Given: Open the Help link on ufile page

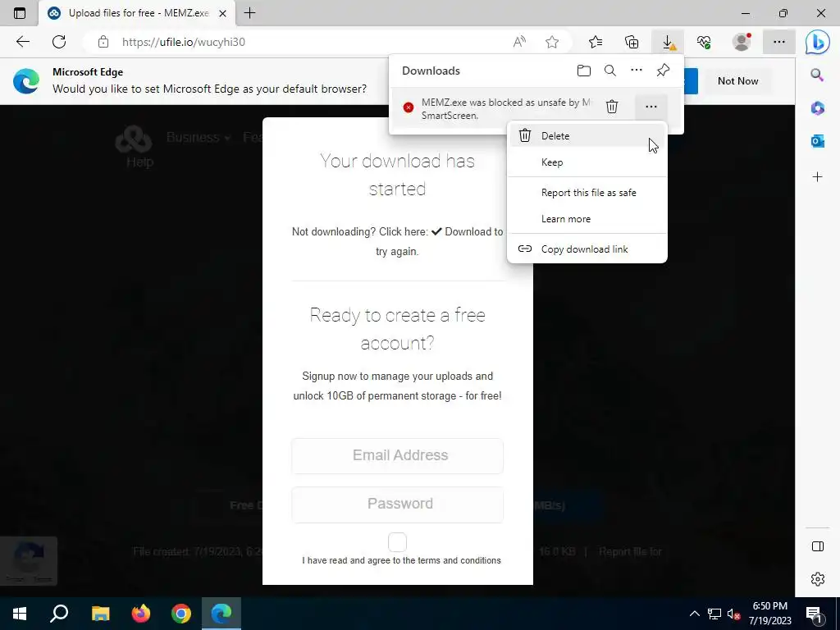Looking at the screenshot, I should click(139, 162).
